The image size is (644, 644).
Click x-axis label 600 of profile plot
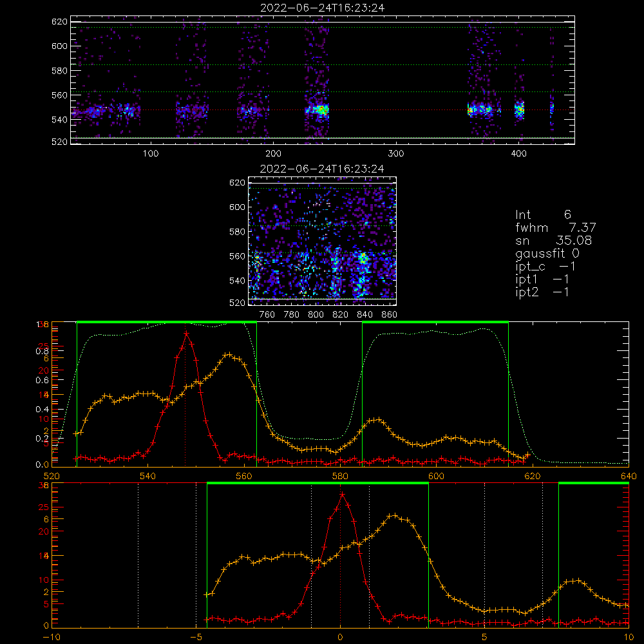pos(436,476)
